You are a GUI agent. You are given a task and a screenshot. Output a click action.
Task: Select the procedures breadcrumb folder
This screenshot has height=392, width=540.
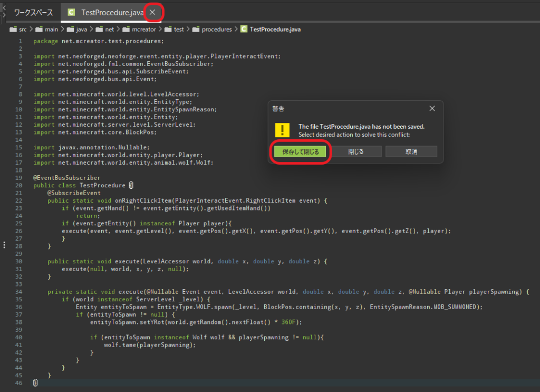211,30
